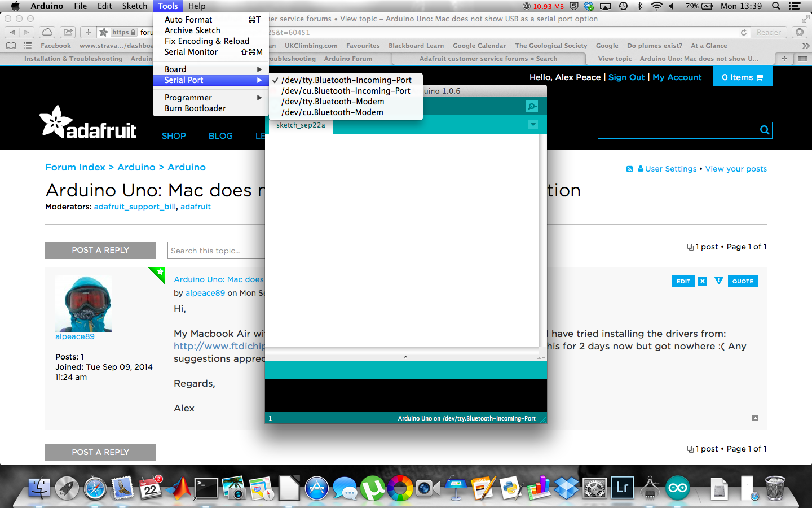This screenshot has height=508, width=812.
Task: Open the adafruit_support_bill moderator link
Action: pyautogui.click(x=135, y=207)
